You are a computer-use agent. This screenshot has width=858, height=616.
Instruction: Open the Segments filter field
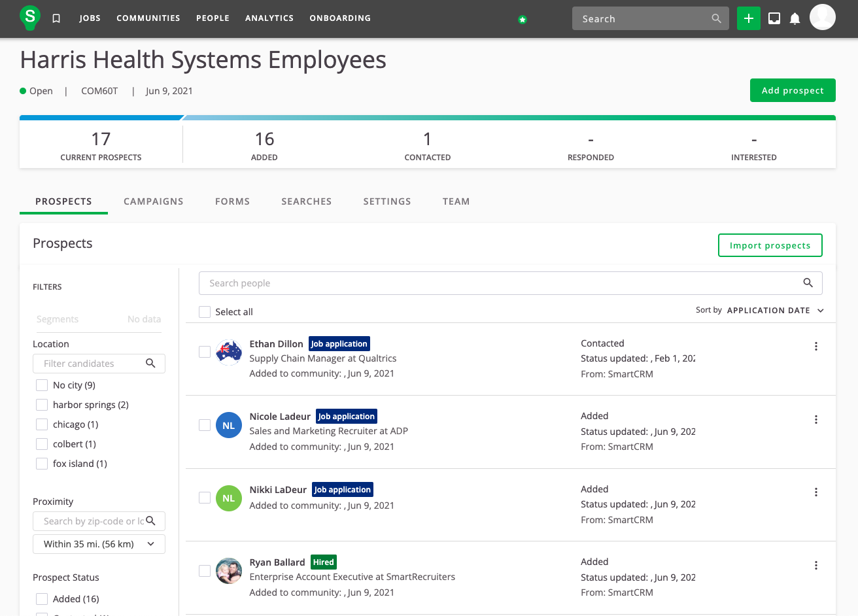pyautogui.click(x=99, y=319)
